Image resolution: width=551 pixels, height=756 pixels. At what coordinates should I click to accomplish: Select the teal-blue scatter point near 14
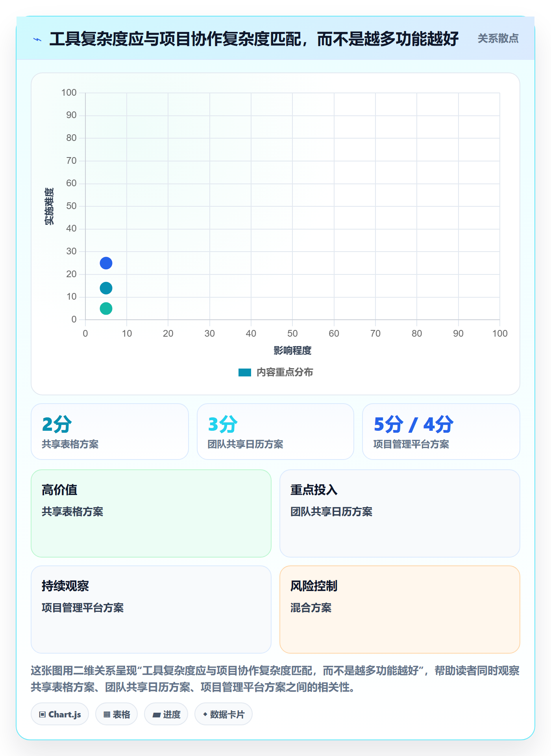tap(106, 288)
